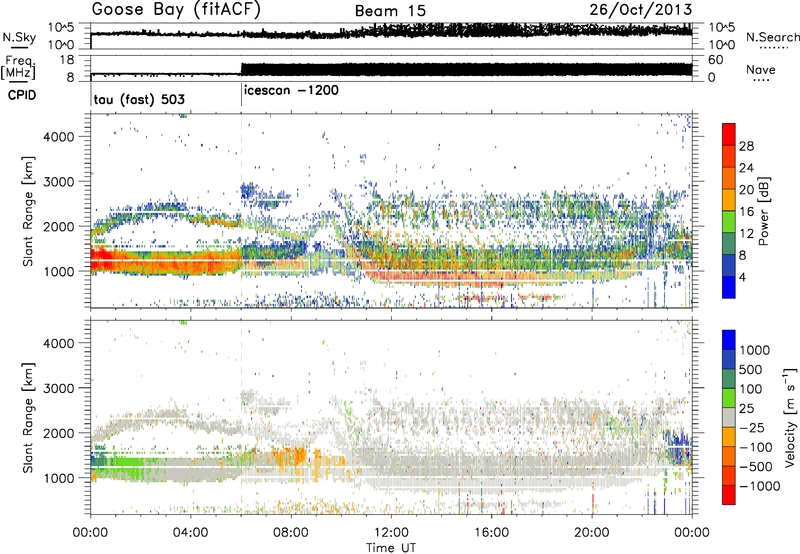Image resolution: width=800 pixels, height=554 pixels.
Task: Click the "04:00" time tick label
Action: [190, 533]
